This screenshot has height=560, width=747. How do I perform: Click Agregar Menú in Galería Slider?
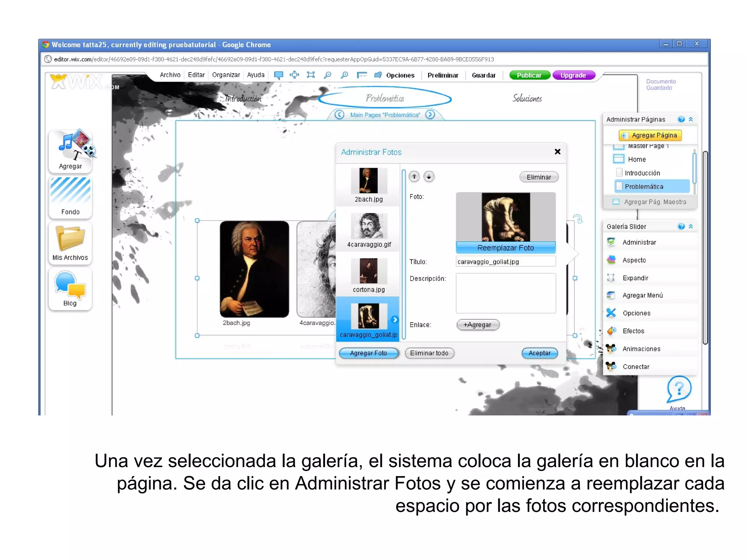coord(650,295)
